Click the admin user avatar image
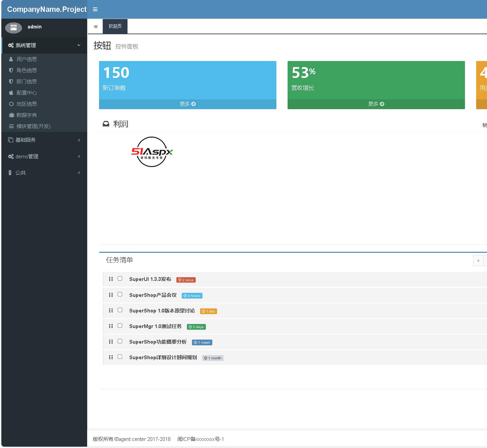The image size is (487, 448). coord(14,27)
